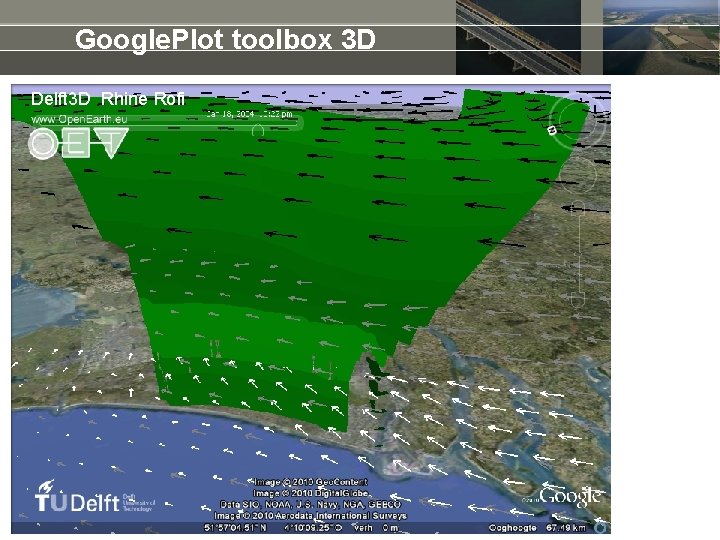
Task: Click 'Image © 2010 DigitalGlobe' attribution text
Action: point(311,493)
